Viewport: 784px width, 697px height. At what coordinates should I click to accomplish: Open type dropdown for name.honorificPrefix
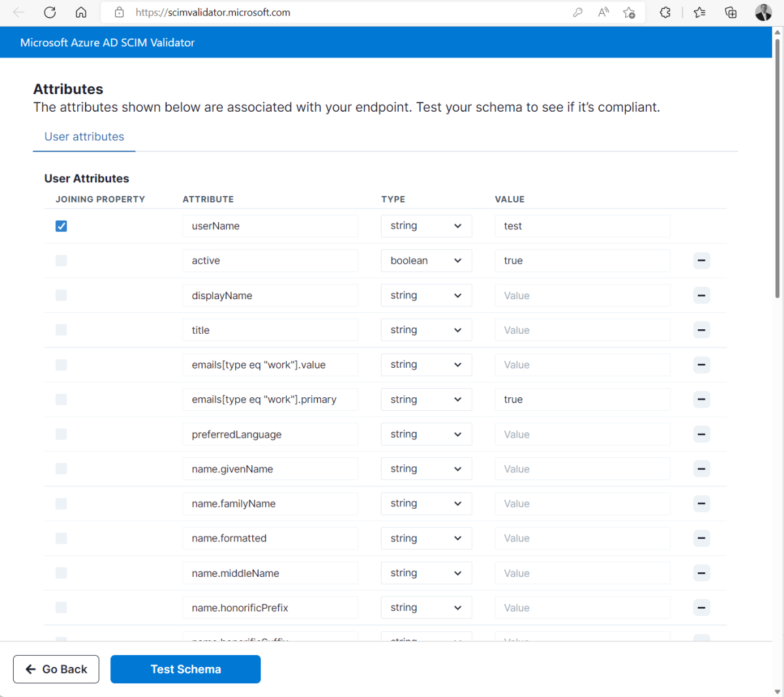tap(426, 608)
